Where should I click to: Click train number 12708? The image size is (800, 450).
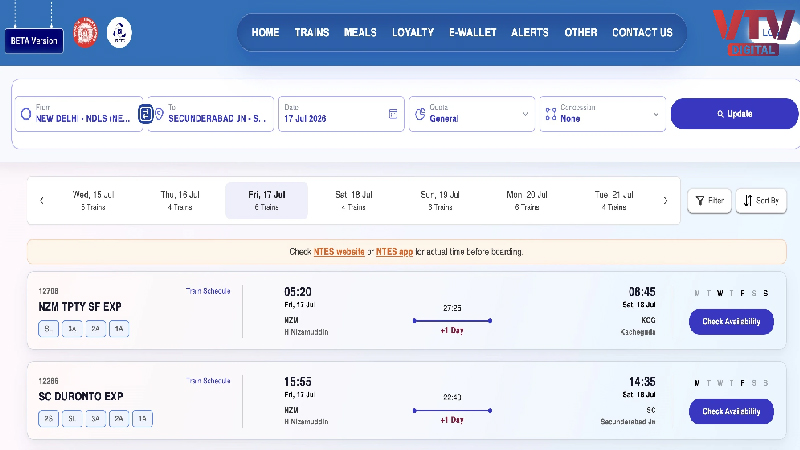pyautogui.click(x=48, y=291)
